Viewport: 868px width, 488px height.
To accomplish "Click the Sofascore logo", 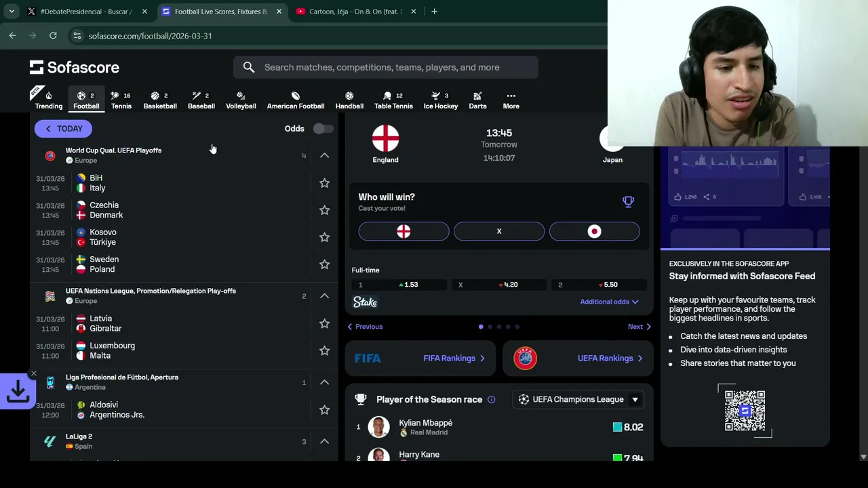I will tap(75, 67).
